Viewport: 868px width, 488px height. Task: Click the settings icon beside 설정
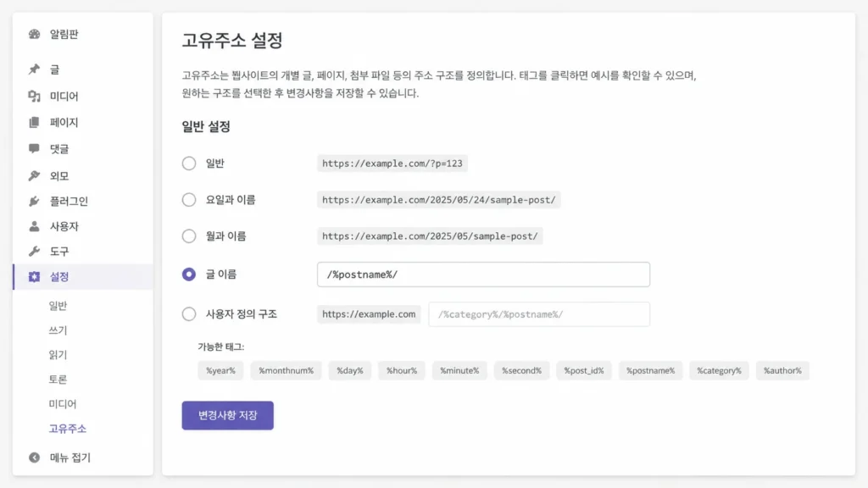[x=34, y=277]
